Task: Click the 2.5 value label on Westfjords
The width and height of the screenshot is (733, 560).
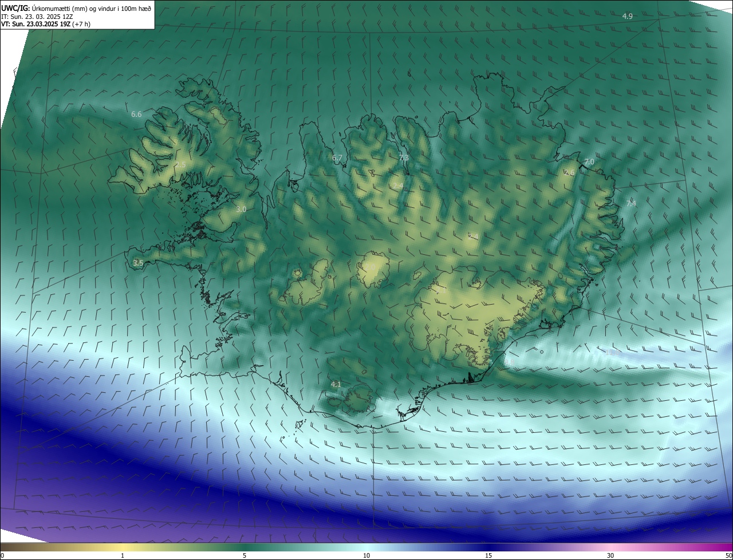Action: pos(180,165)
